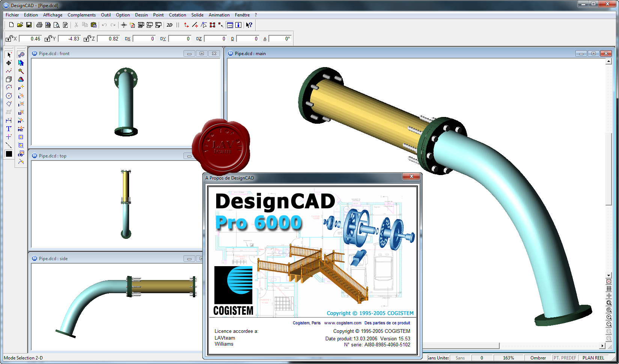Click 'Sans Unites' in the status bar

pos(438,358)
